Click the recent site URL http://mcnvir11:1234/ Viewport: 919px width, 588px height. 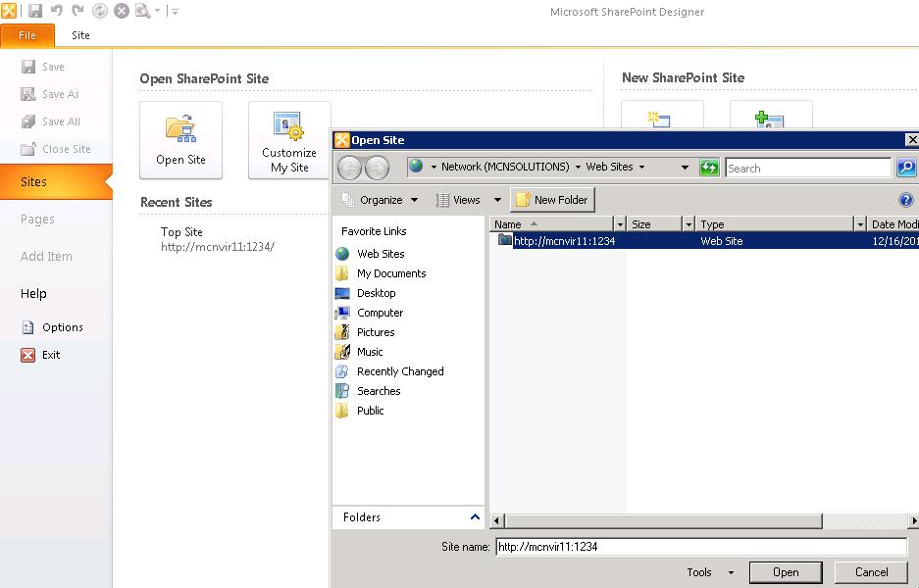click(218, 247)
